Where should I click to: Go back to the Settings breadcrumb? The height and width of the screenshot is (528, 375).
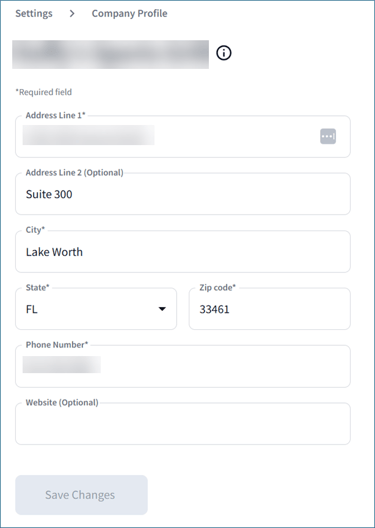(x=34, y=13)
